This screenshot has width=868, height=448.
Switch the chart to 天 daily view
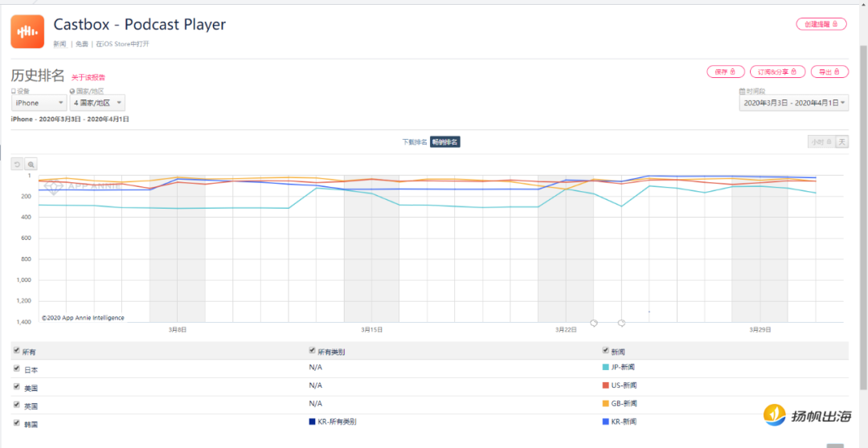coord(841,141)
